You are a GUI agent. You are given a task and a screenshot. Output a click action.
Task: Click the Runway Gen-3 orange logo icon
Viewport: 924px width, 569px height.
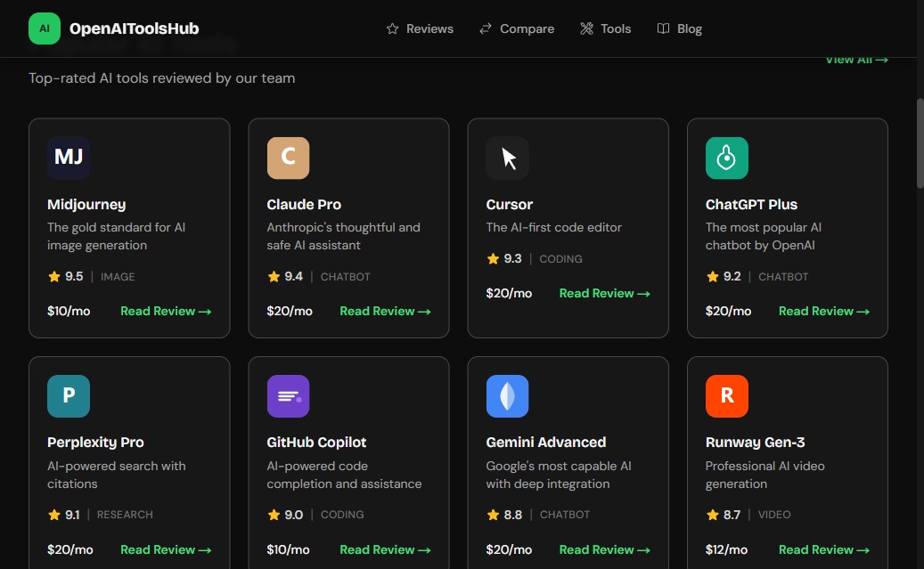click(726, 396)
